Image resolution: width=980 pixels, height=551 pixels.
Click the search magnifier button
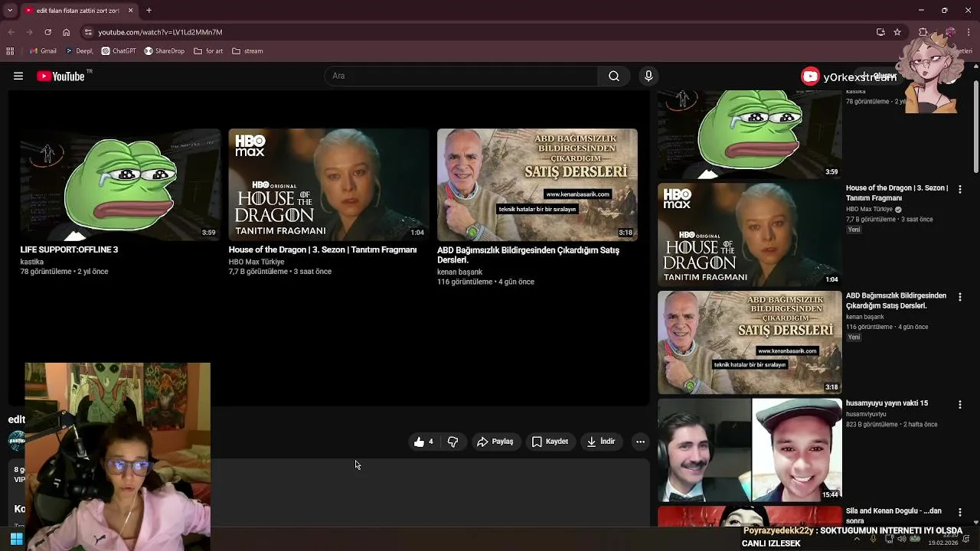614,76
